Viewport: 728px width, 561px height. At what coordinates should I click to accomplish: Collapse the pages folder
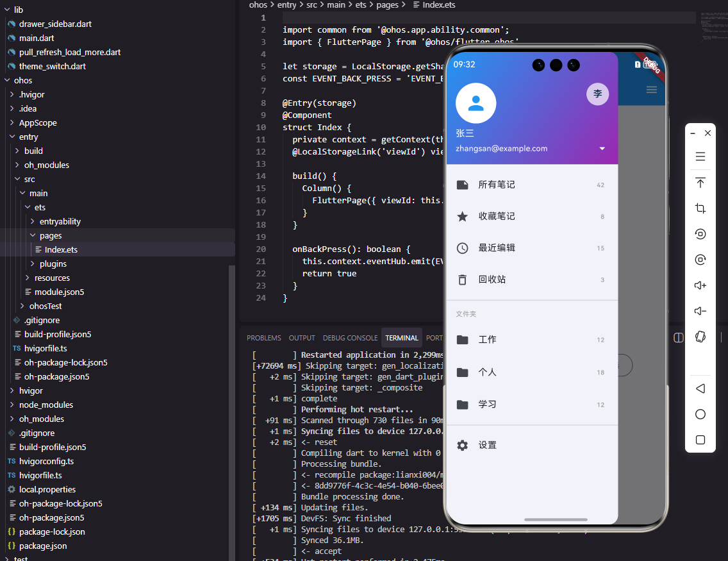click(33, 235)
